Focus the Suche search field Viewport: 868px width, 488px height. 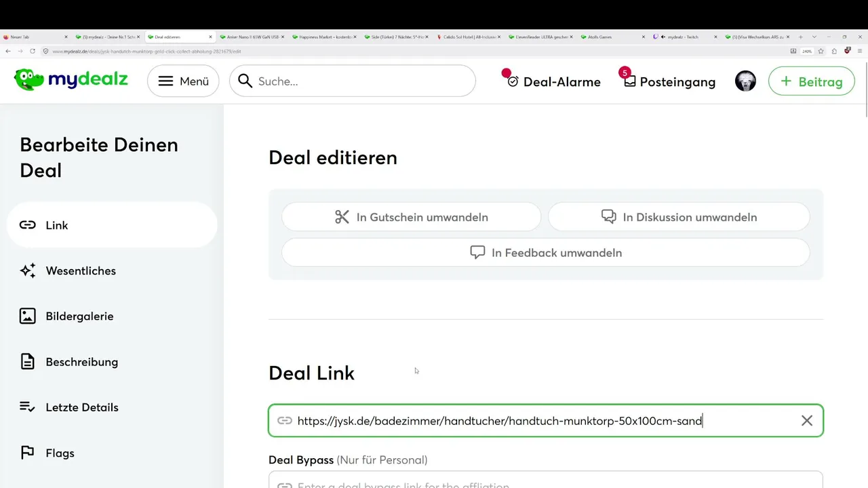[x=353, y=81]
